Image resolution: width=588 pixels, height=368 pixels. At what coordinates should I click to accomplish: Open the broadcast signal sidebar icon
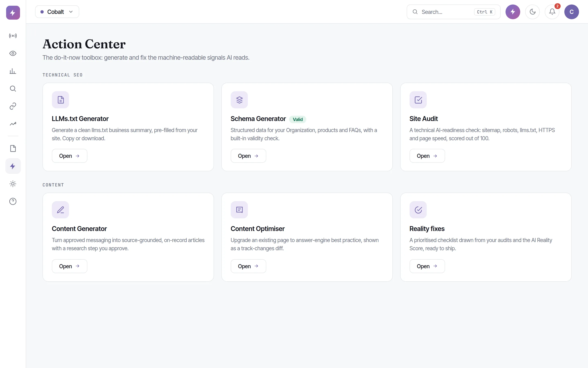(13, 36)
